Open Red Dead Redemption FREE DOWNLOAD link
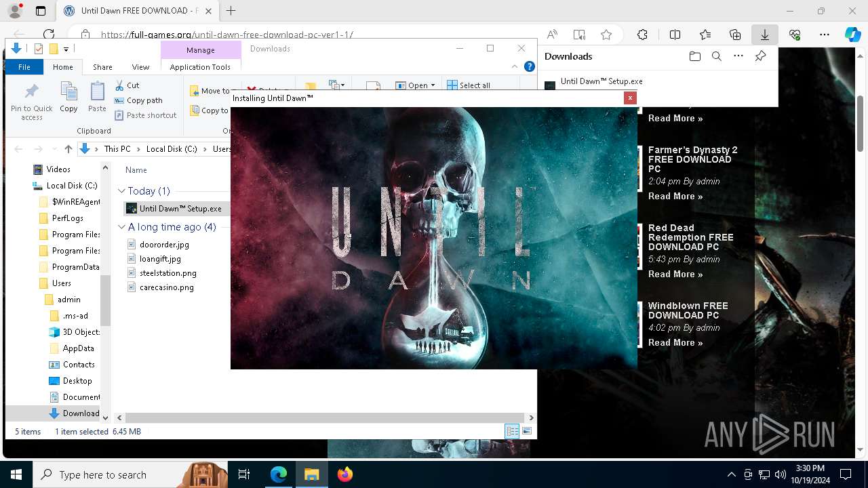 pyautogui.click(x=690, y=237)
